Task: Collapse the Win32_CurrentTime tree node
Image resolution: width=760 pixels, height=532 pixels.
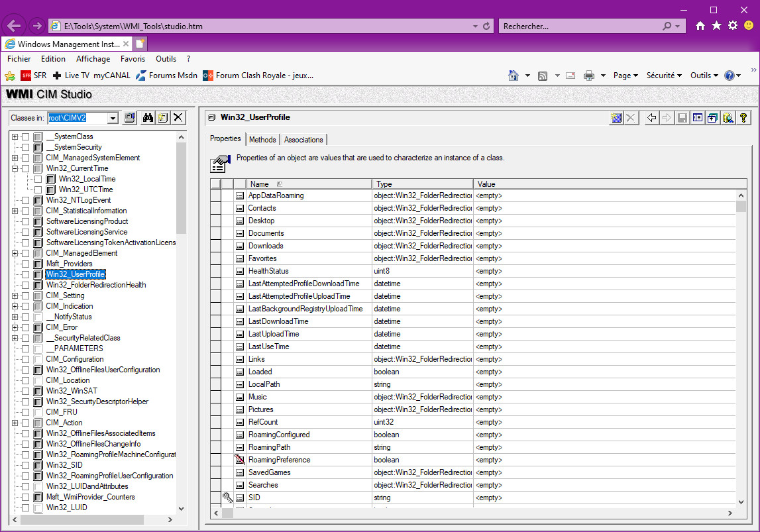Action: 15,168
